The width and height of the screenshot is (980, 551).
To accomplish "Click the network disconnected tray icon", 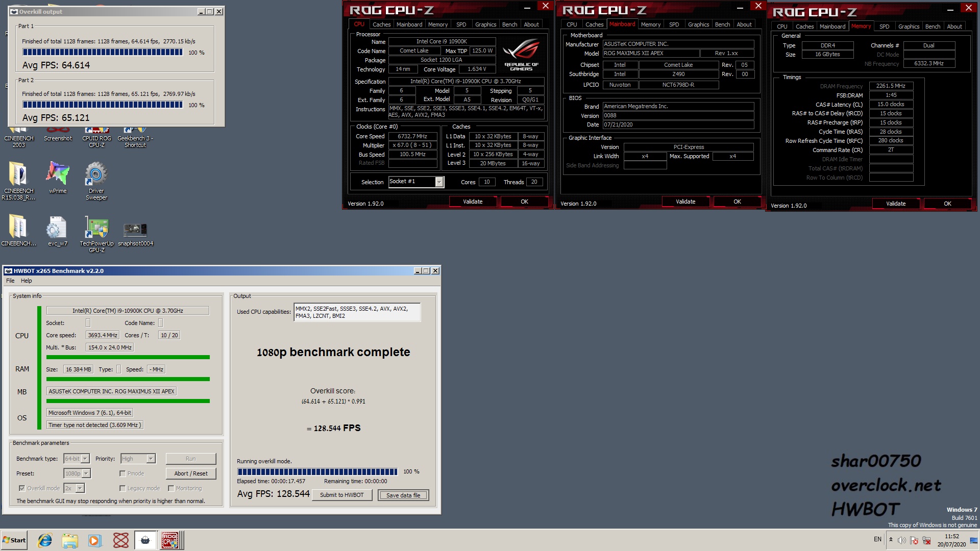I will 926,540.
